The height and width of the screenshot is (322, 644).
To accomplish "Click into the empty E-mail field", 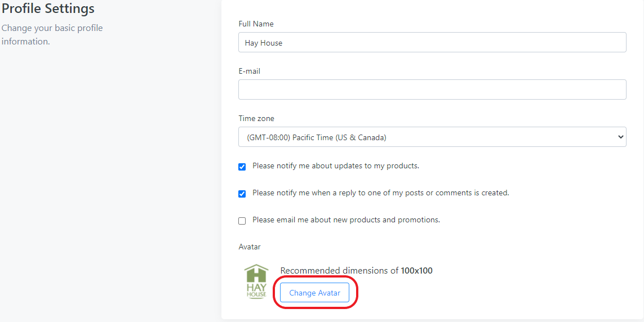I will pos(432,90).
